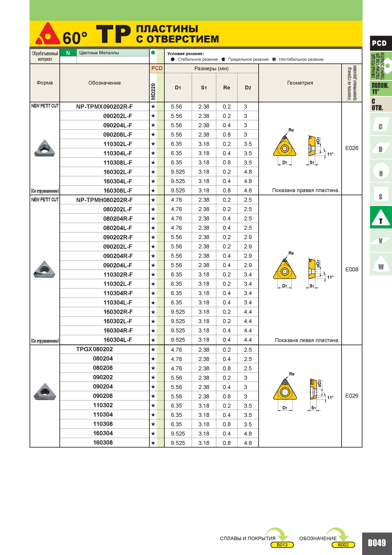Click the yellow triangle diagram in NP-TPMX geometry
This screenshot has width=392, height=555.
point(285,146)
